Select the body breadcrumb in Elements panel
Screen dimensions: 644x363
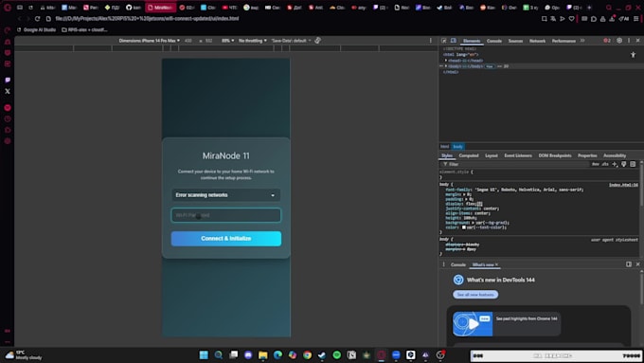click(x=457, y=146)
